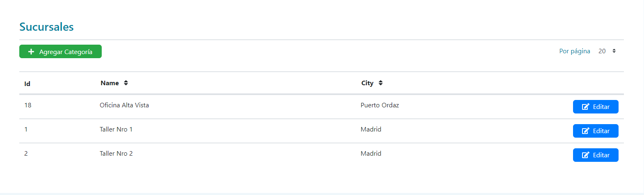Screen dimensions: 644x195
Task: Select the Taller Nro 1 name cell
Action: point(116,129)
